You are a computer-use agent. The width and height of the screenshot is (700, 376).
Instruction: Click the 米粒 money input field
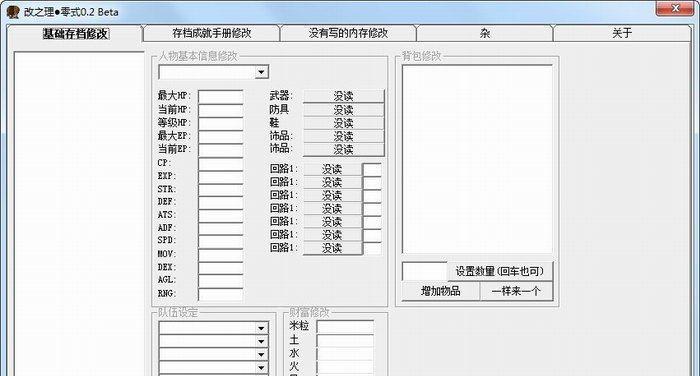[x=345, y=326]
